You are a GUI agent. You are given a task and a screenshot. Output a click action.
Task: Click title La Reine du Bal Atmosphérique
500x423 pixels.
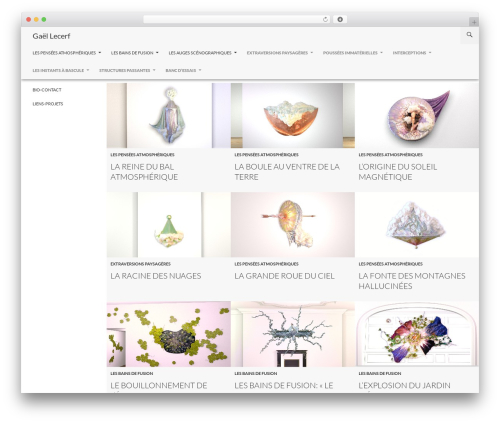click(144, 172)
